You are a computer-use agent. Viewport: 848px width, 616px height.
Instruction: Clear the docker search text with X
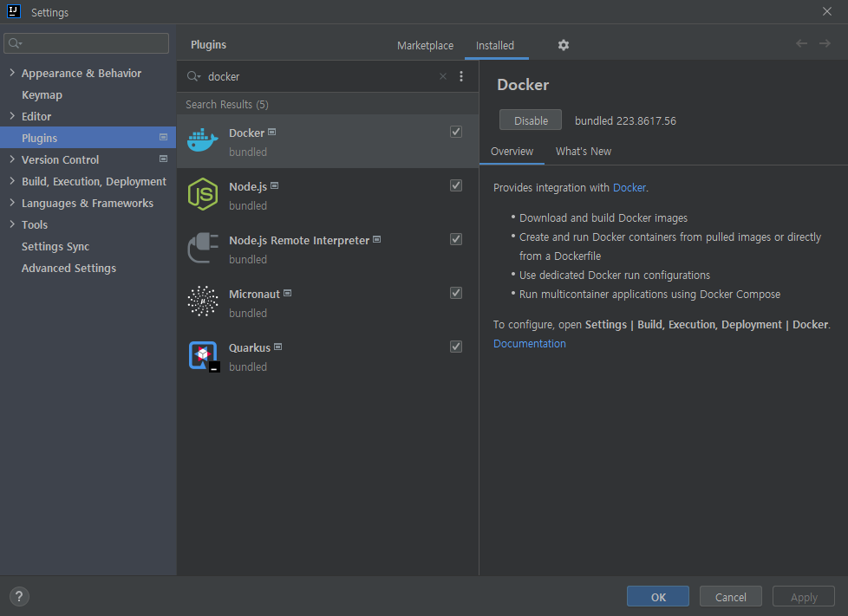click(443, 76)
